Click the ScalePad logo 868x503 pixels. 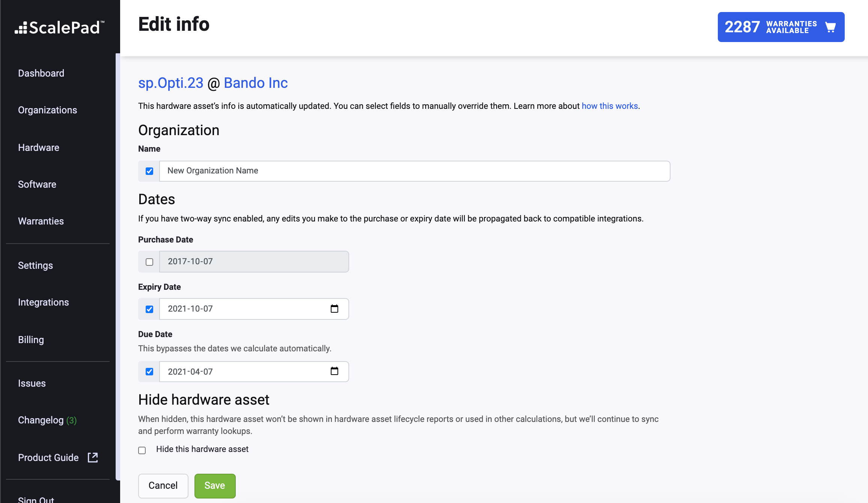point(59,27)
